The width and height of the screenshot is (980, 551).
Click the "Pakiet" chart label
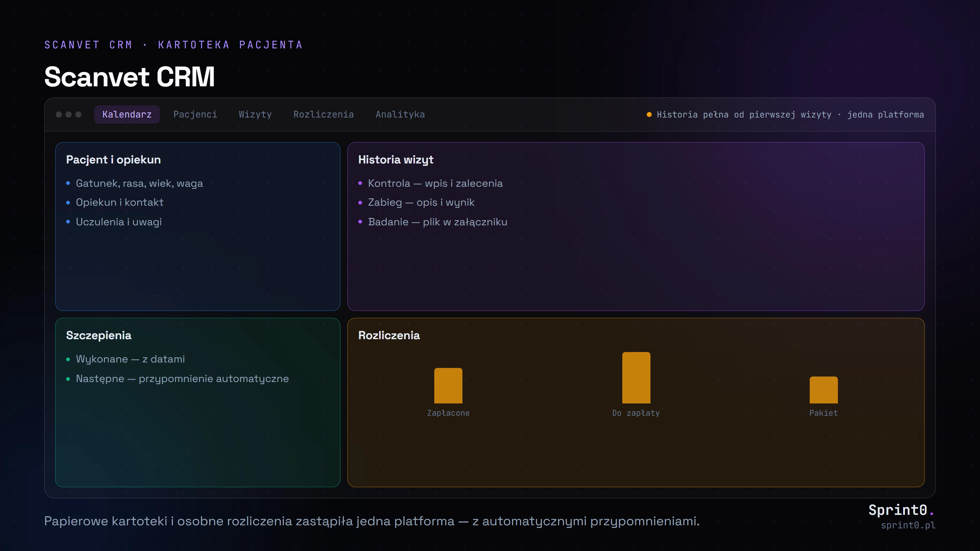[824, 413]
